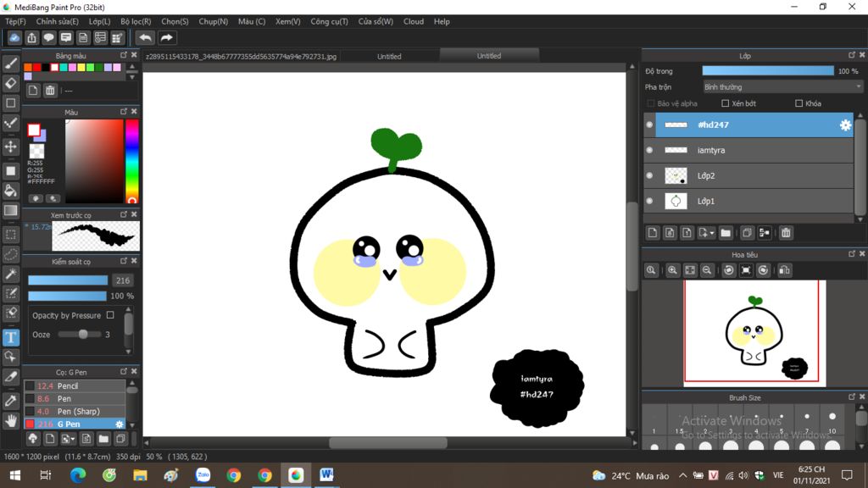Show hidden icons in system tray

tap(683, 476)
